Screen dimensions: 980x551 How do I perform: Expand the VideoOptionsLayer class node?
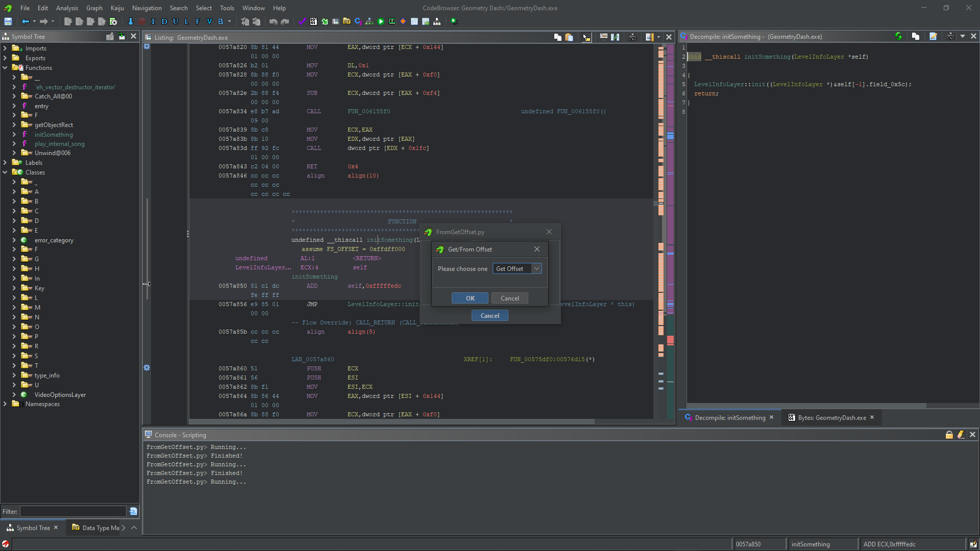14,394
